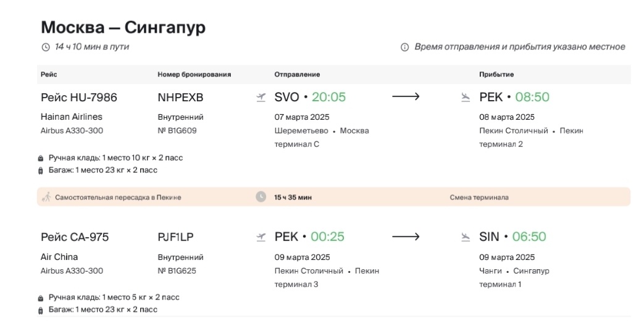Viewport: 644px width, 334px height.
Task: Click терминал 1 text
Action: tap(500, 284)
